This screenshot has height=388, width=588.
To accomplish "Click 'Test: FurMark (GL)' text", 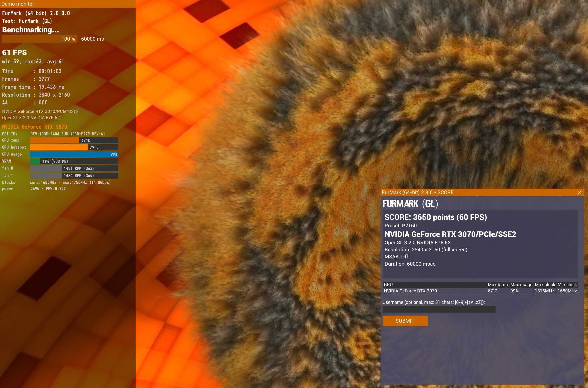I will (27, 21).
